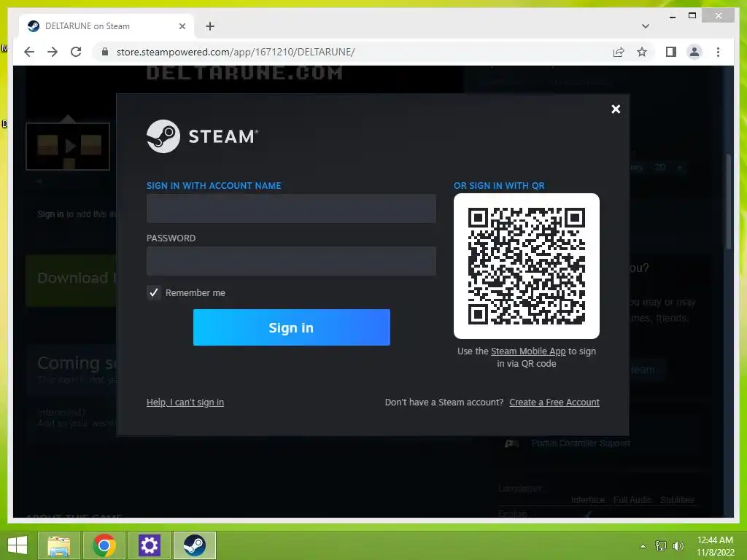Open Chrome profile menu

pos(694,52)
